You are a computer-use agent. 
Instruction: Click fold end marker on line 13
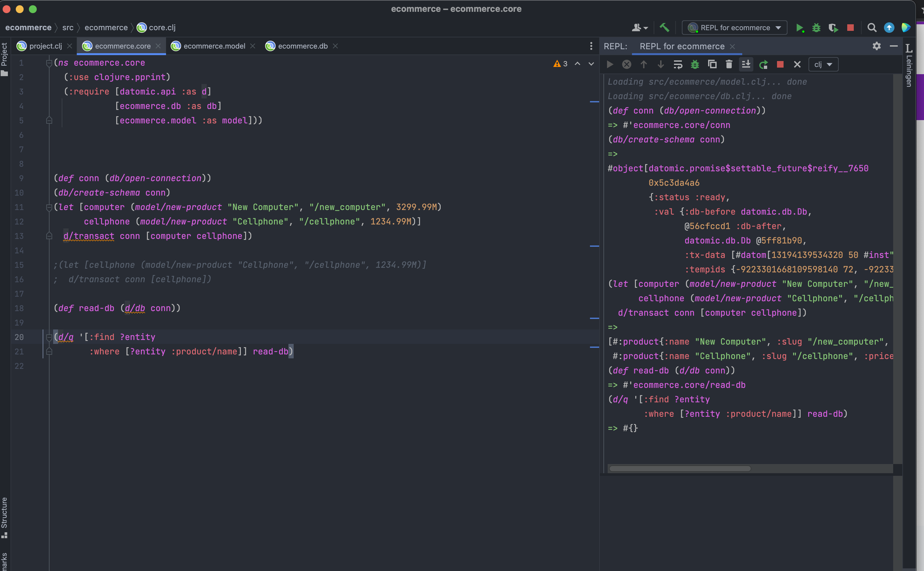pyautogui.click(x=49, y=236)
